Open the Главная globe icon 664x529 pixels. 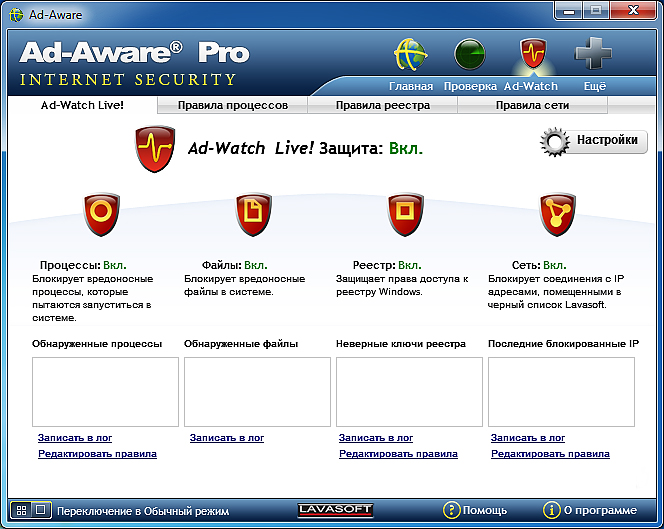[410, 54]
